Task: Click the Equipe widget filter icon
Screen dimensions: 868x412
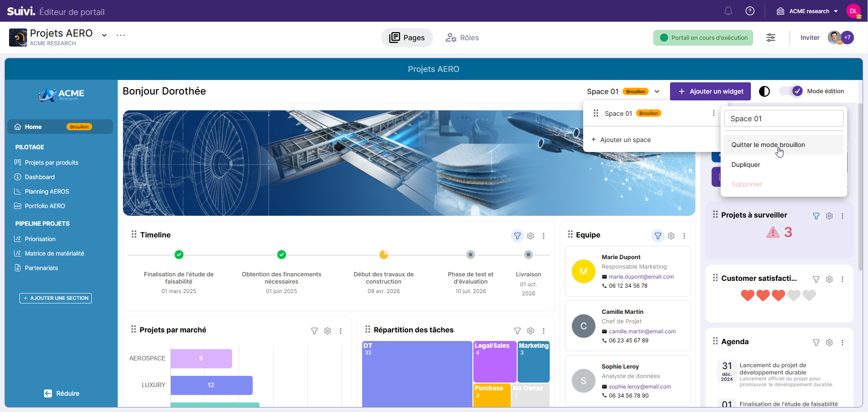Action: tap(658, 236)
